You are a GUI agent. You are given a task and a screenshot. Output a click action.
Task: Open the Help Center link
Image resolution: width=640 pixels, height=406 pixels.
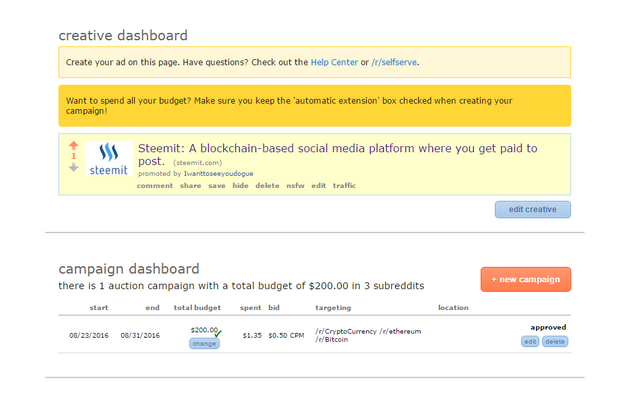pos(334,62)
